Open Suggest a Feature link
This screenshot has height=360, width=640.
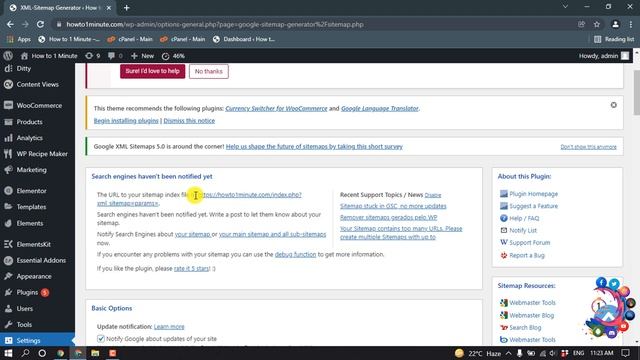click(x=533, y=206)
